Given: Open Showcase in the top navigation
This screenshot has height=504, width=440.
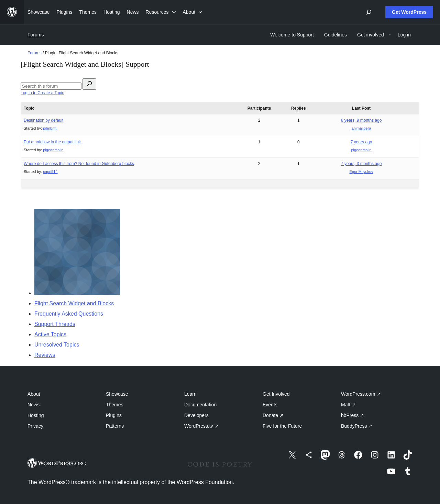Looking at the screenshot, I should tap(38, 12).
